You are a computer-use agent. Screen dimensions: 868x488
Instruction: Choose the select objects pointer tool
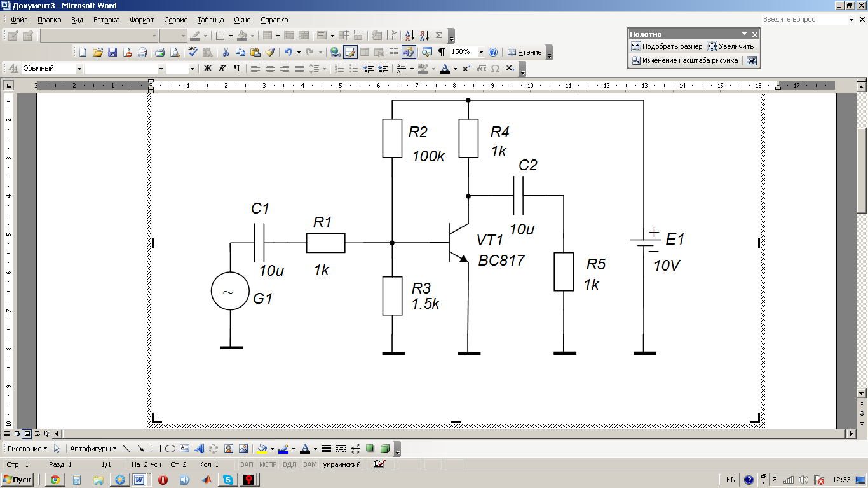(x=57, y=449)
